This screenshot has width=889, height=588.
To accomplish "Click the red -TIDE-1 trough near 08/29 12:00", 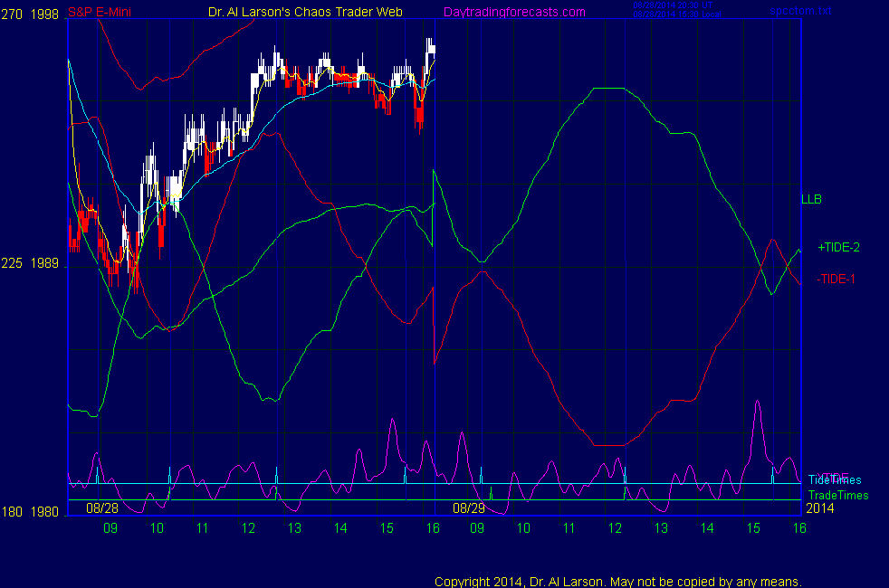I will click(609, 445).
